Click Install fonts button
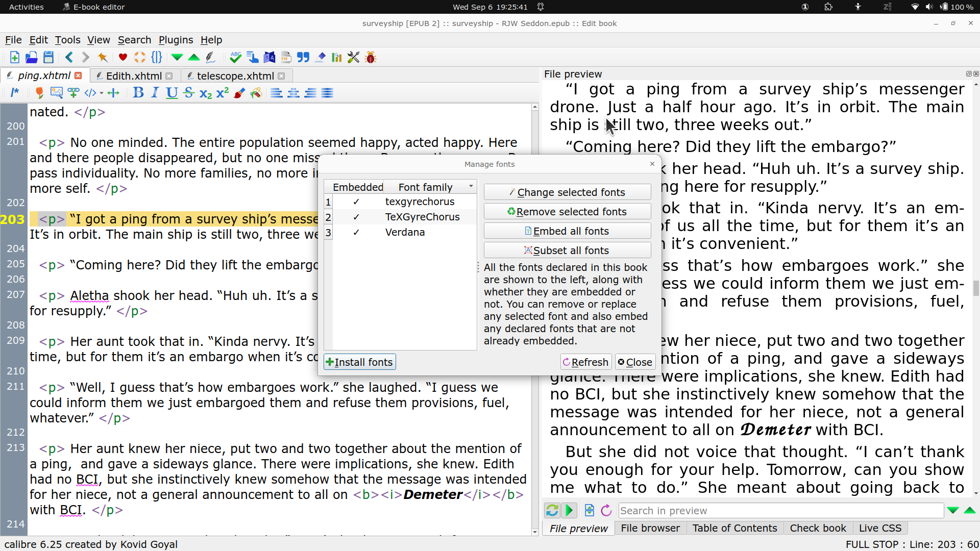This screenshot has width=980, height=551. pos(359,362)
